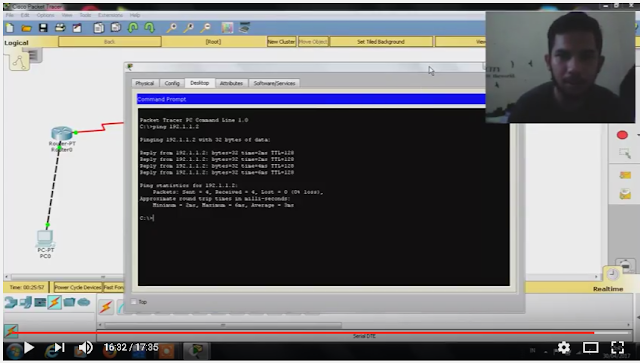
Task: Choose the Routers device category
Action: point(11,303)
